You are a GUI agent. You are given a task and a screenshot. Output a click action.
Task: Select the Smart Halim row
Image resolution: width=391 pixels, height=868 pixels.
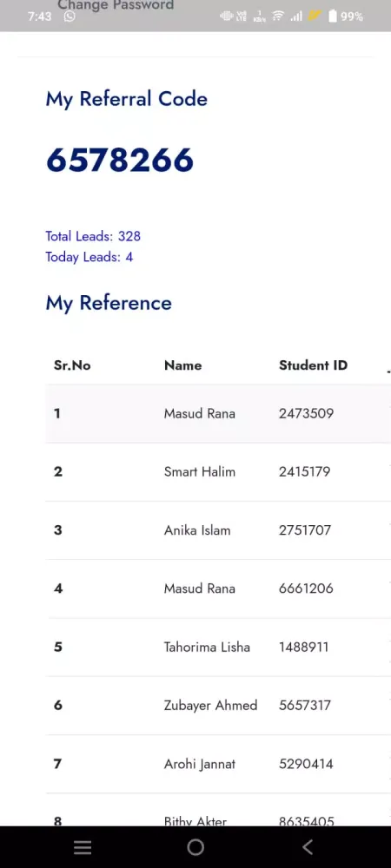[218, 471]
